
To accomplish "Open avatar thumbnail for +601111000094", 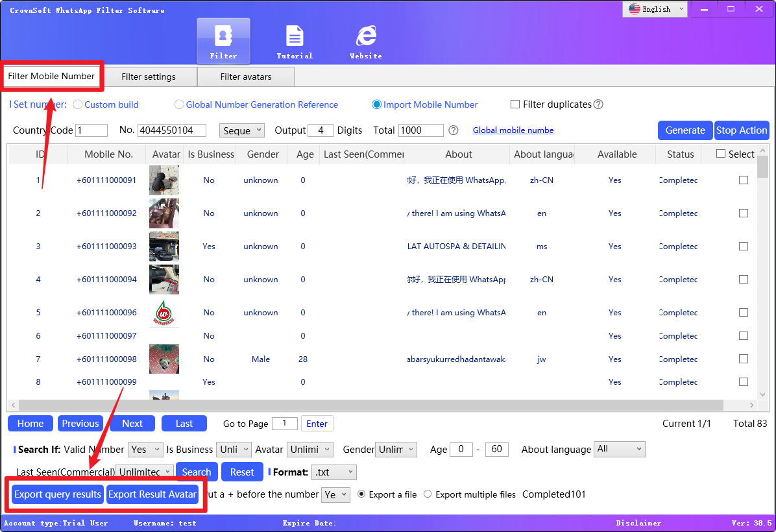I will pyautogui.click(x=164, y=280).
